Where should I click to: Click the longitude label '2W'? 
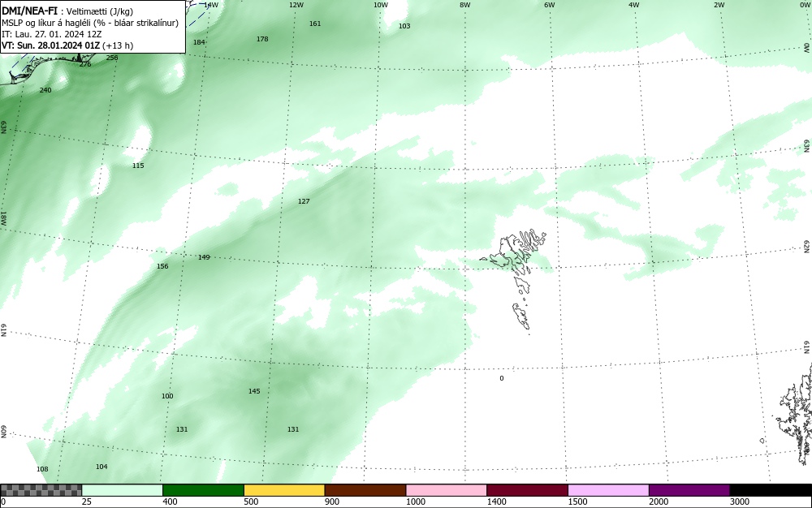click(719, 5)
